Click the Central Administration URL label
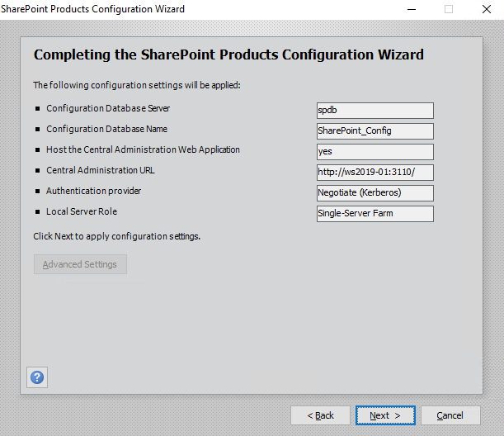504x436 pixels. 101,170
